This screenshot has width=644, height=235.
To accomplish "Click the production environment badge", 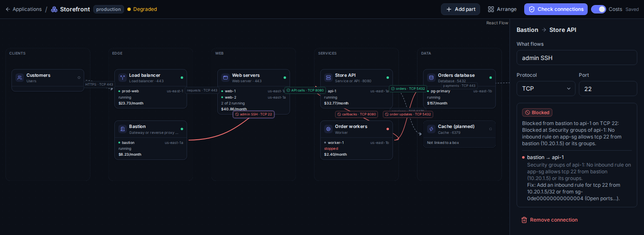I will [108, 9].
